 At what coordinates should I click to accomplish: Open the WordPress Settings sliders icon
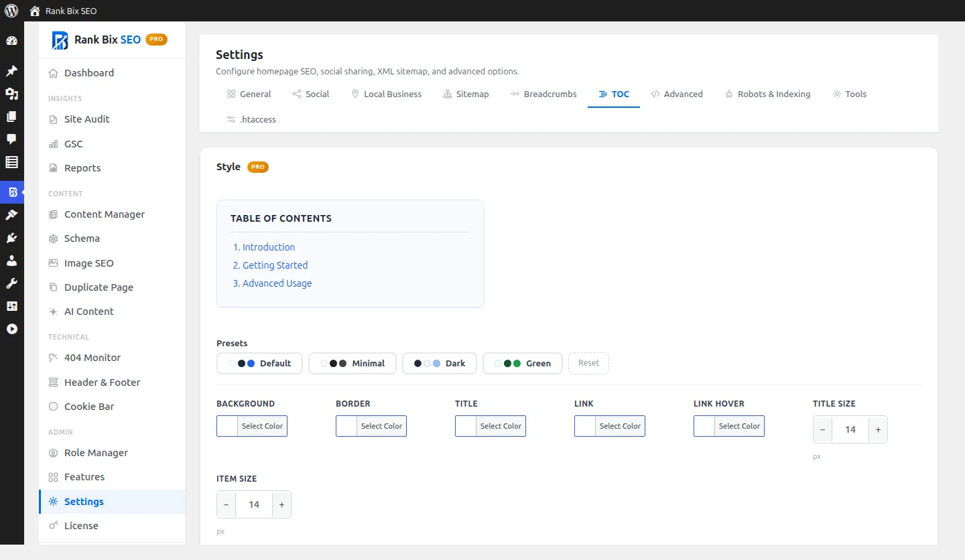(11, 306)
